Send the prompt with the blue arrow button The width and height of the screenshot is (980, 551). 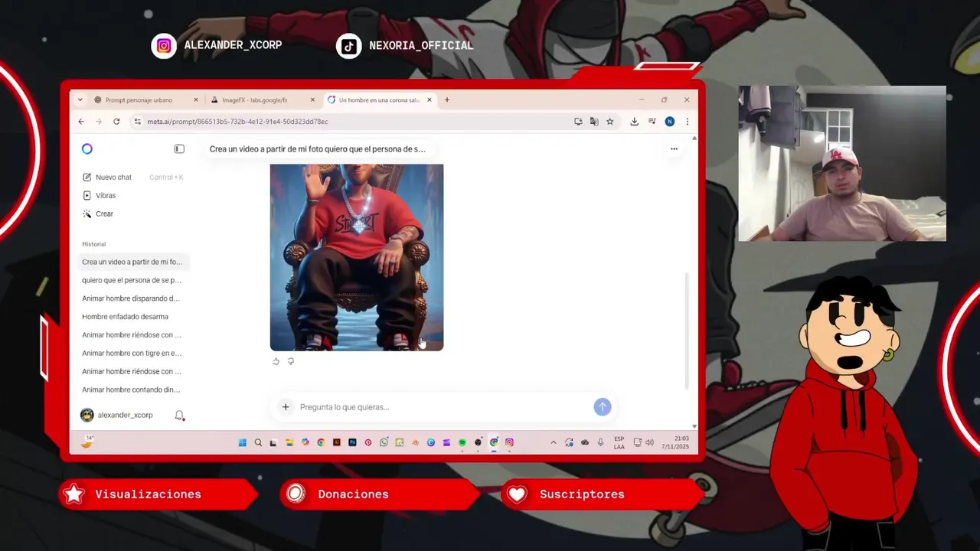point(603,407)
